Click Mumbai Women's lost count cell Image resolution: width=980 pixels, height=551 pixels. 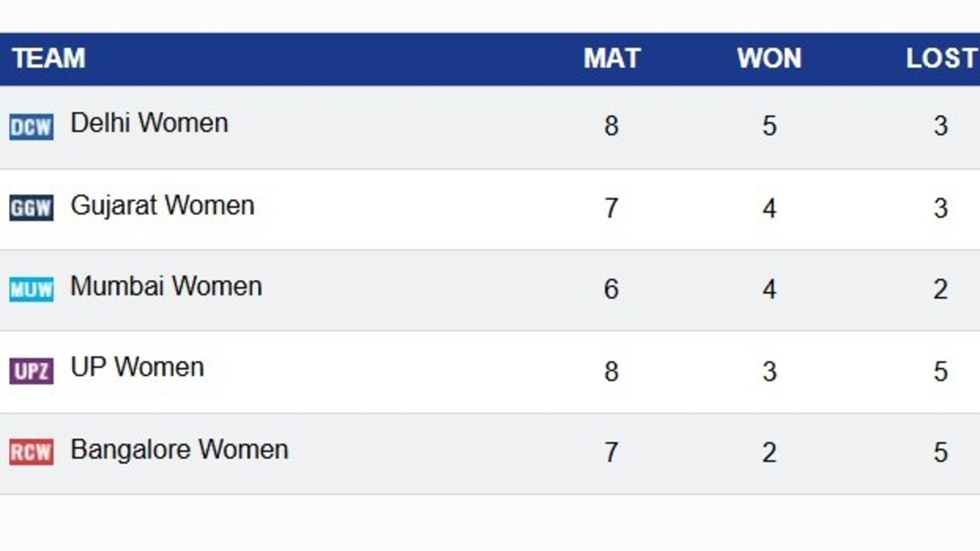coord(941,290)
